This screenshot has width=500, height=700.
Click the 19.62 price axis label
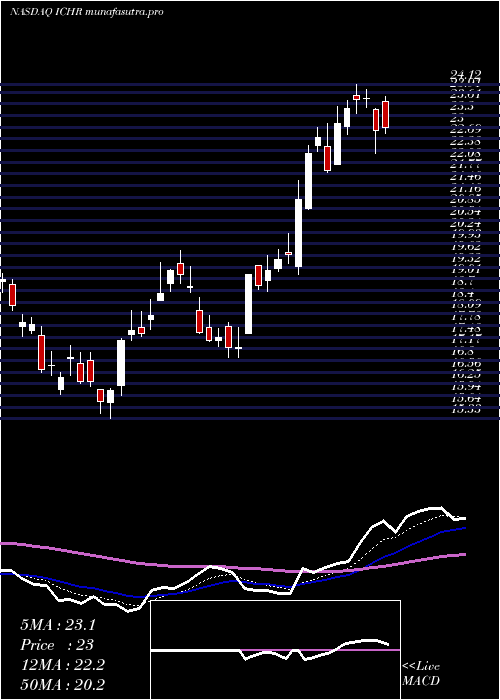click(466, 246)
